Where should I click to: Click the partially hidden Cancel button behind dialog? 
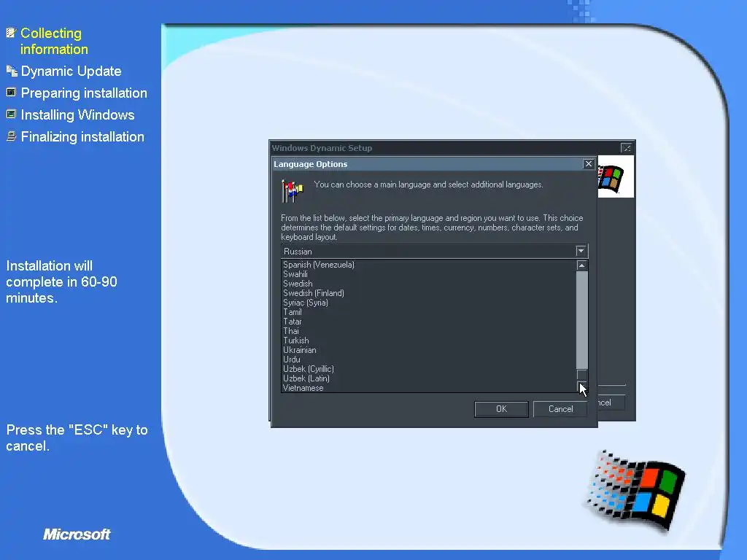(611, 402)
